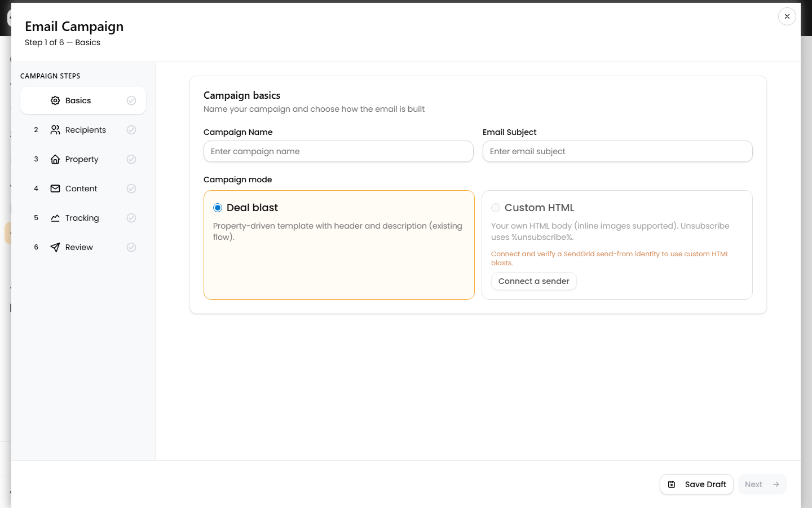The height and width of the screenshot is (508, 812).
Task: Click the Content envelope icon
Action: 55,189
